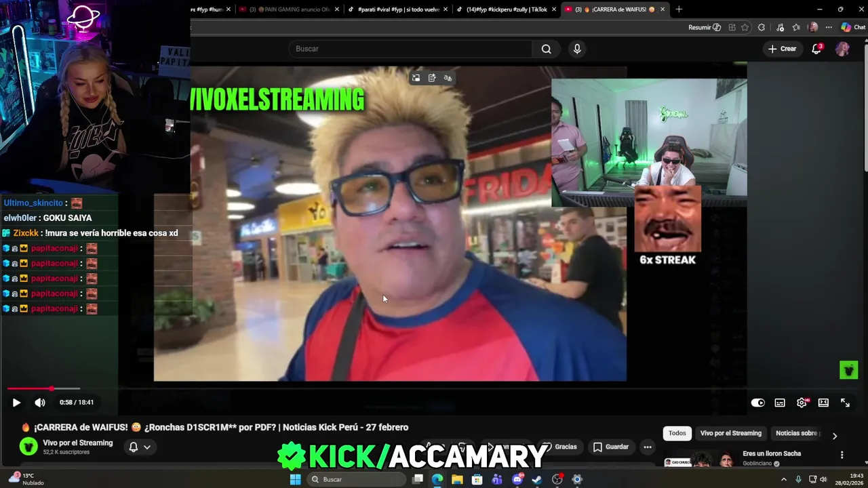Enter fullscreen mode in the player
868x488 pixels.
845,403
